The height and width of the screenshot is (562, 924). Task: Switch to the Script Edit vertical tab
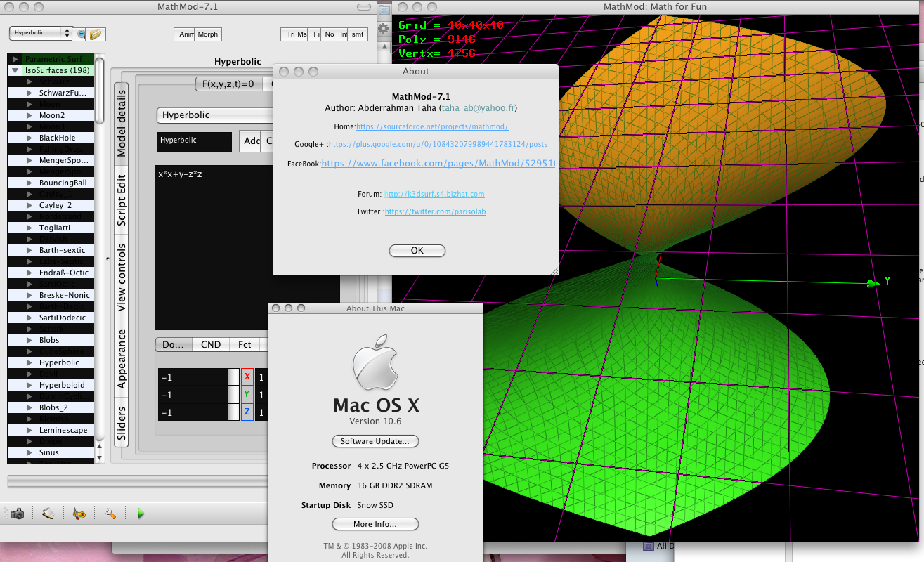pyautogui.click(x=122, y=200)
